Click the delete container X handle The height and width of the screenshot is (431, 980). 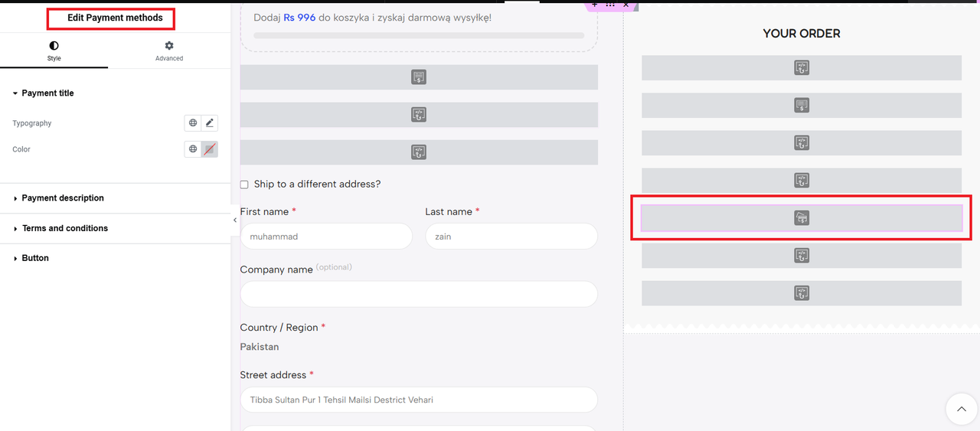coord(626,5)
